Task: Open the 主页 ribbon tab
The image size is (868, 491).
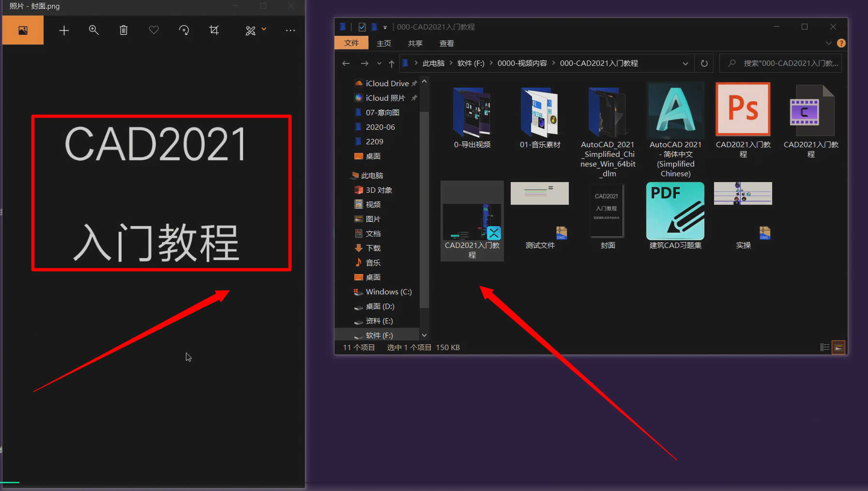Action: 384,43
